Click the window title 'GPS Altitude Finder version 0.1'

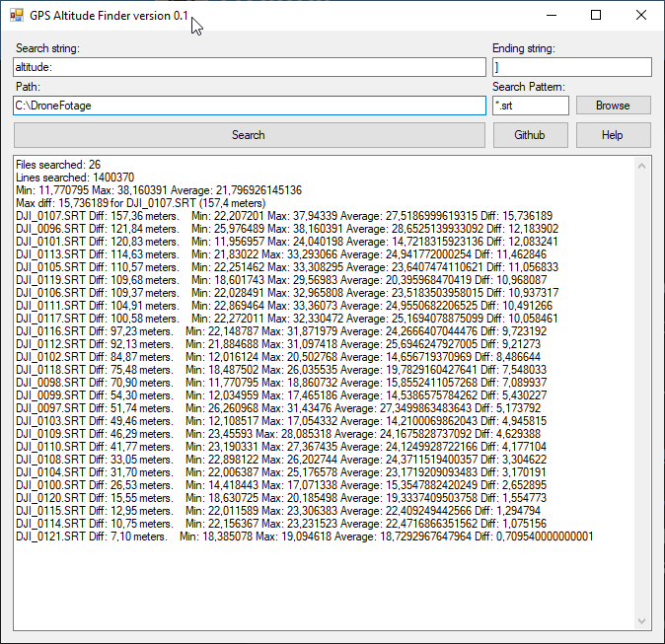click(x=109, y=16)
